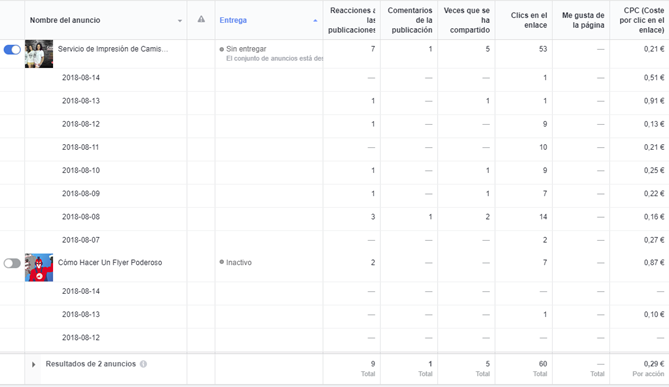Sort by Comentarios de la publicación column
The width and height of the screenshot is (669, 387).
410,20
